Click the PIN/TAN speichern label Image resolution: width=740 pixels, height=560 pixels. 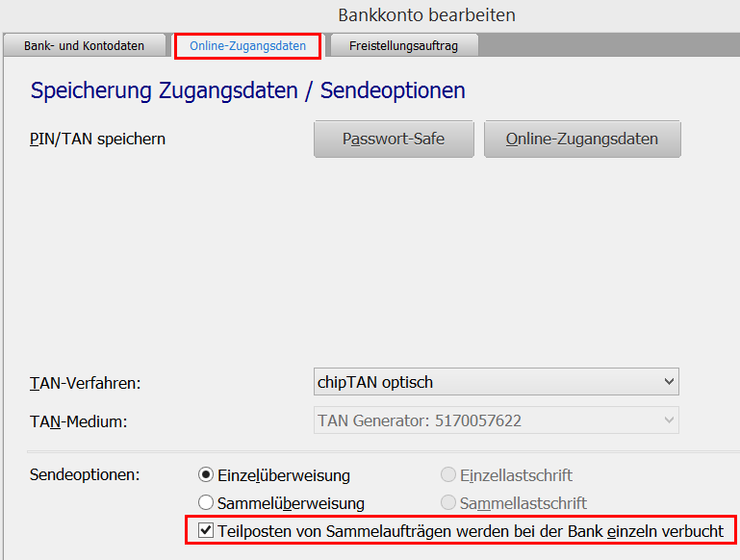pyautogui.click(x=98, y=139)
